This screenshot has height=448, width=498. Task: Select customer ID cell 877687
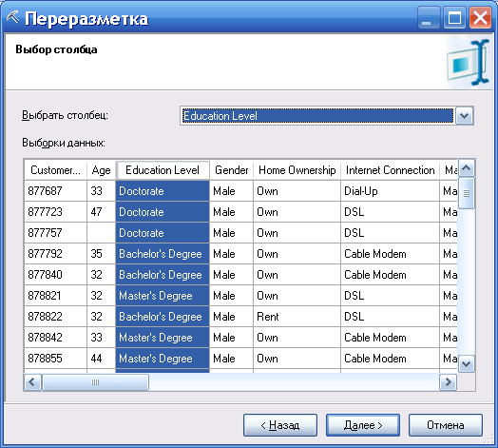coord(55,191)
